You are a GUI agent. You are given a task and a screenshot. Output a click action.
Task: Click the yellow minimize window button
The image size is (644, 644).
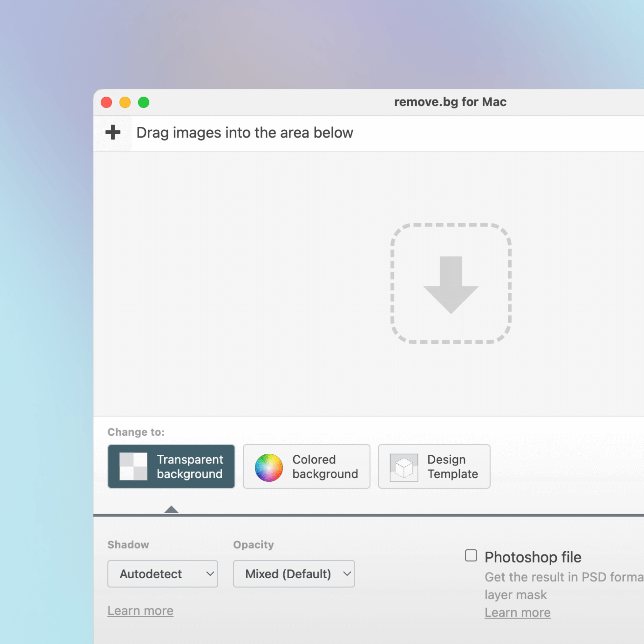point(125,102)
